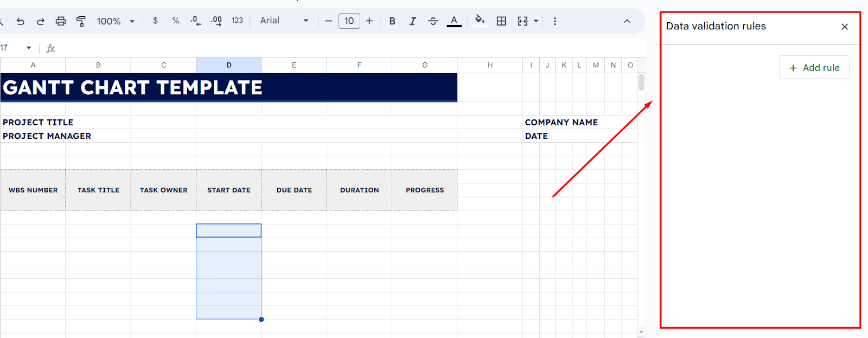Image resolution: width=868 pixels, height=338 pixels.
Task: Select column C header
Action: [163, 65]
